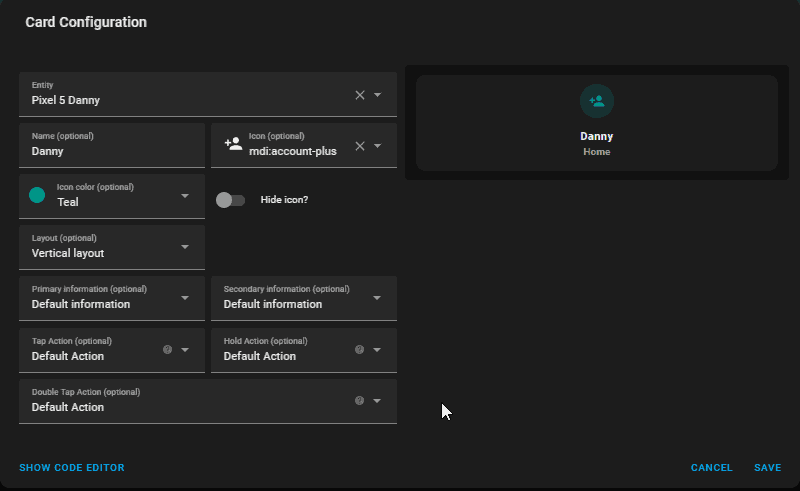800x491 pixels.
Task: Expand the Secondary information dropdown
Action: click(304, 299)
